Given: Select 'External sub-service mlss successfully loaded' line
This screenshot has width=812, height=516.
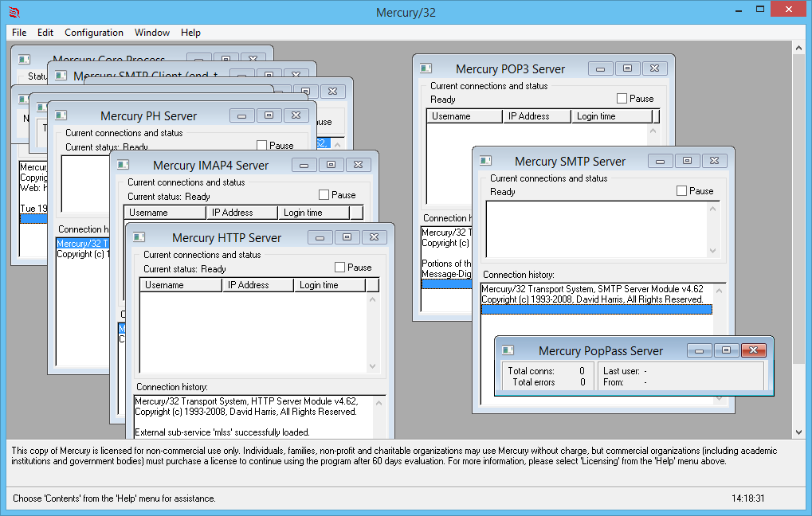Looking at the screenshot, I should point(222,432).
